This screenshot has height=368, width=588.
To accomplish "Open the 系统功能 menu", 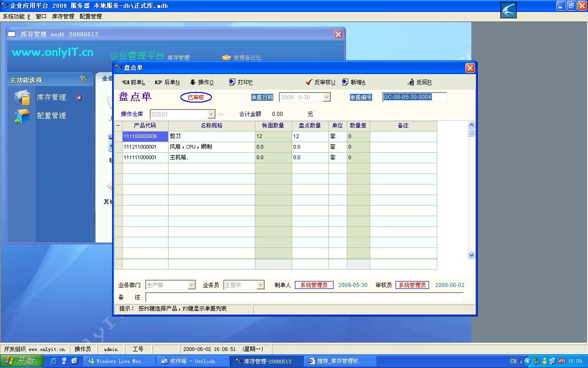I will coord(16,17).
